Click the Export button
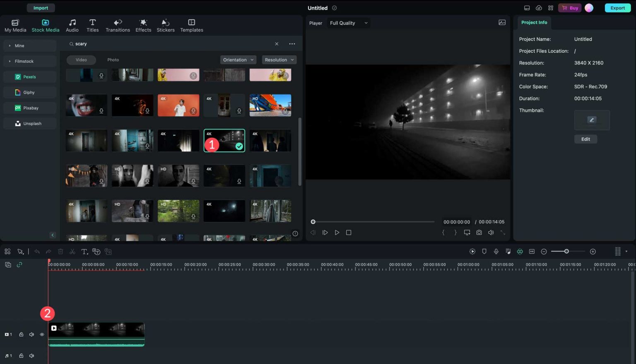 pos(617,8)
